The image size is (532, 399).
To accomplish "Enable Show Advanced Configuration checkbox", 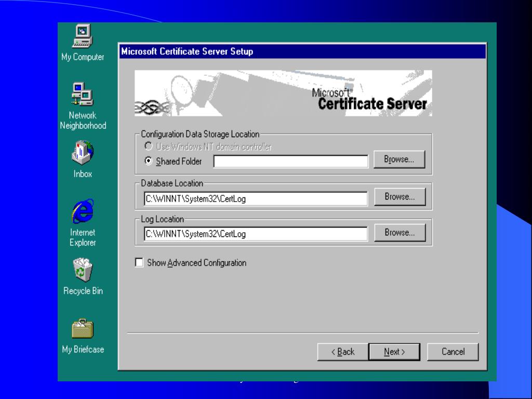I will (x=139, y=262).
